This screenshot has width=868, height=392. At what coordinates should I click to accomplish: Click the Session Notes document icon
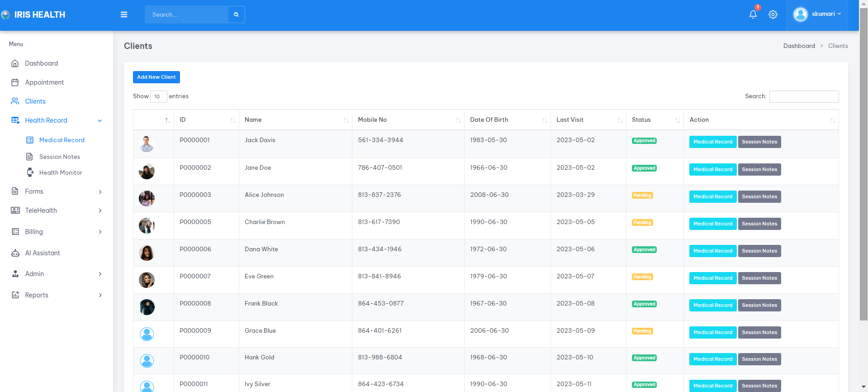click(29, 157)
